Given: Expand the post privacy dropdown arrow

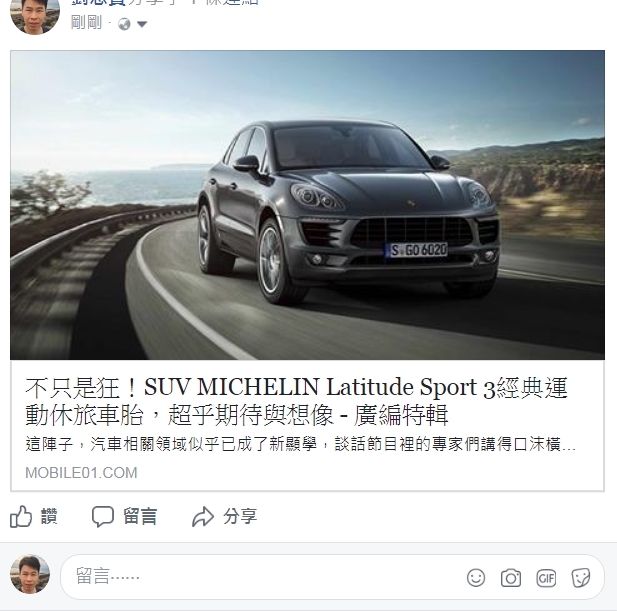Looking at the screenshot, I should pos(142,24).
